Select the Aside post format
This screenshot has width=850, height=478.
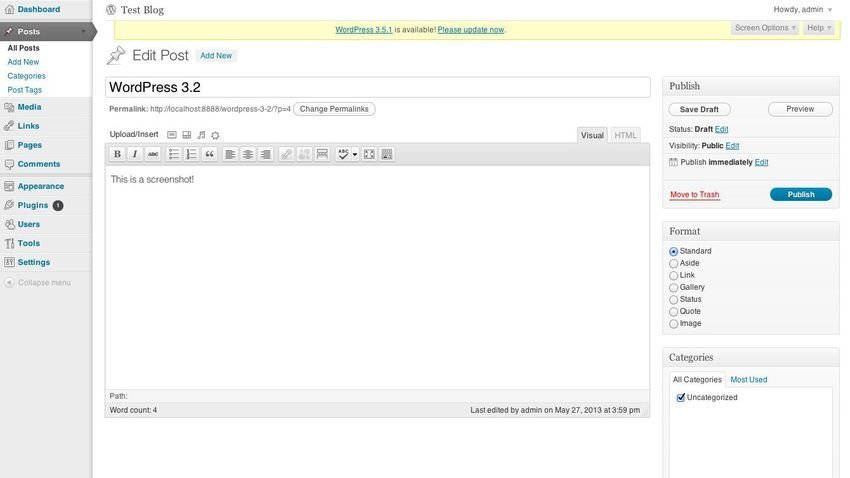pyautogui.click(x=673, y=263)
